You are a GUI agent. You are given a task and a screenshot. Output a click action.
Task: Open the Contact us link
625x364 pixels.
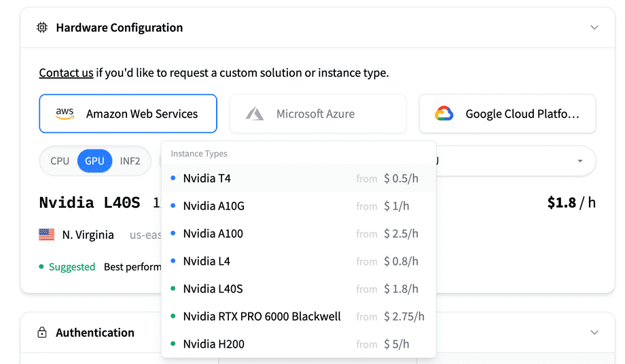tap(66, 73)
